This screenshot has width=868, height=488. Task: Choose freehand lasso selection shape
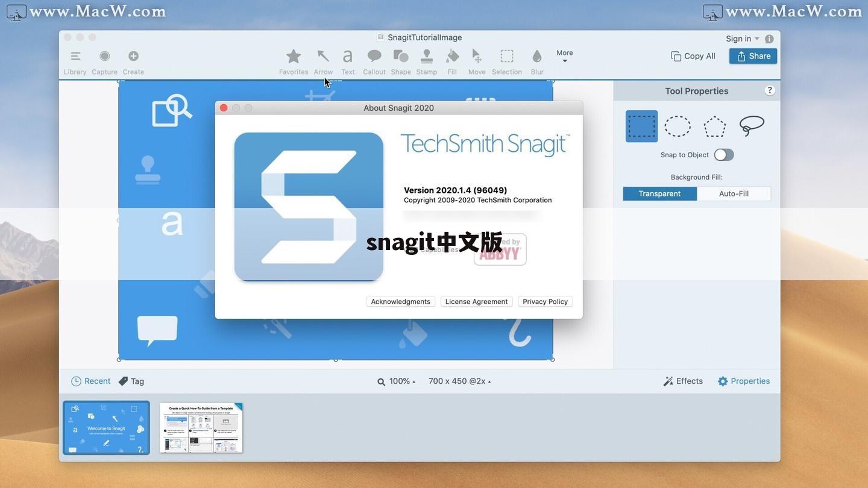[x=752, y=126]
